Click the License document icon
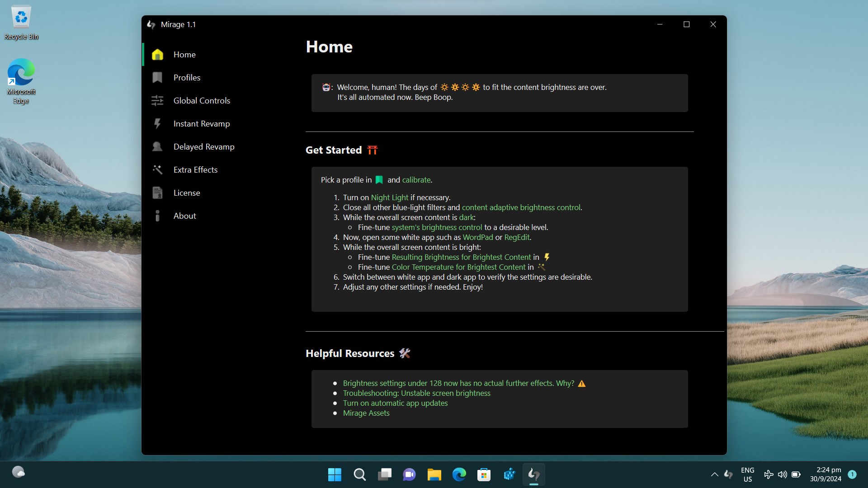The height and width of the screenshot is (488, 868). (157, 193)
